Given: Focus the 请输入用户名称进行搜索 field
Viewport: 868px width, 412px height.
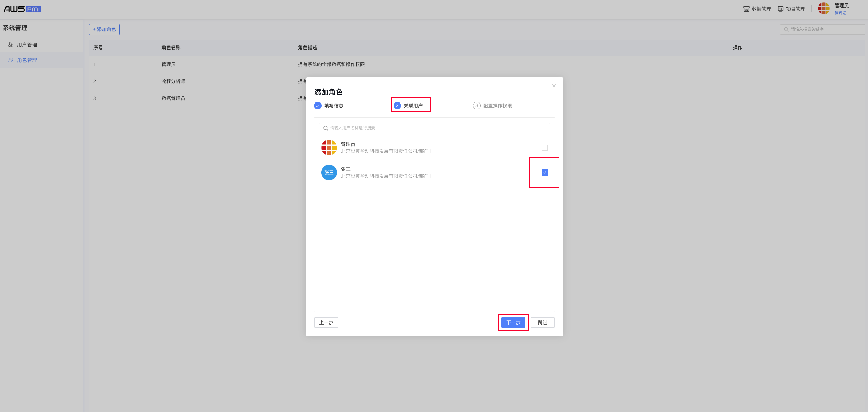Looking at the screenshot, I should point(434,128).
